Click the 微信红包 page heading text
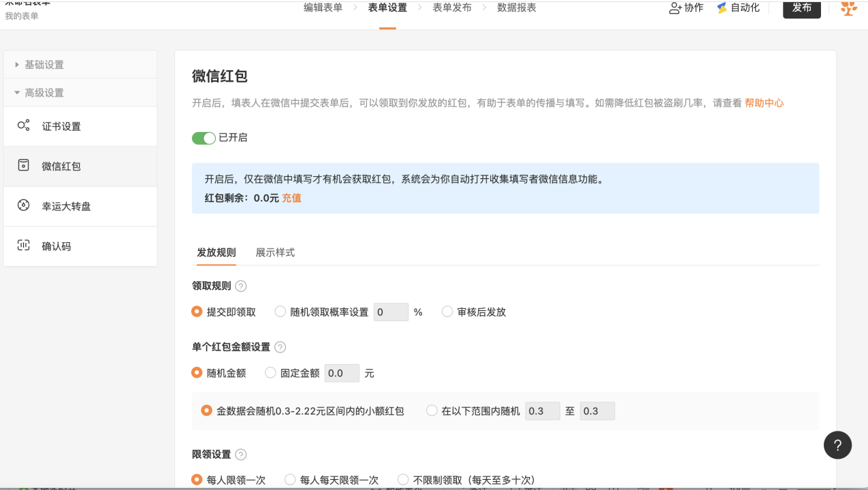Viewport: 868px width, 490px height. (x=220, y=76)
